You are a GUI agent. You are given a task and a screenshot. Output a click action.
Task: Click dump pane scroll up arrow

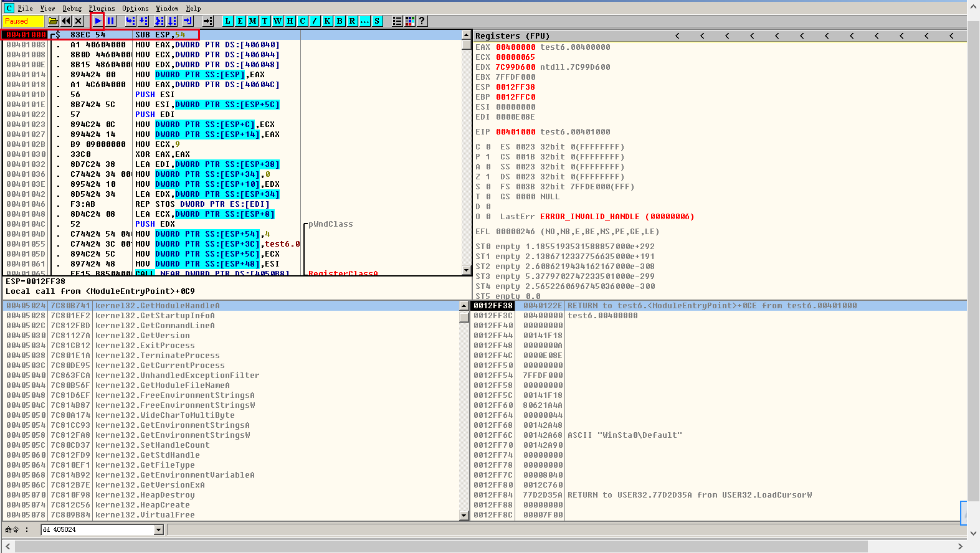(x=464, y=306)
